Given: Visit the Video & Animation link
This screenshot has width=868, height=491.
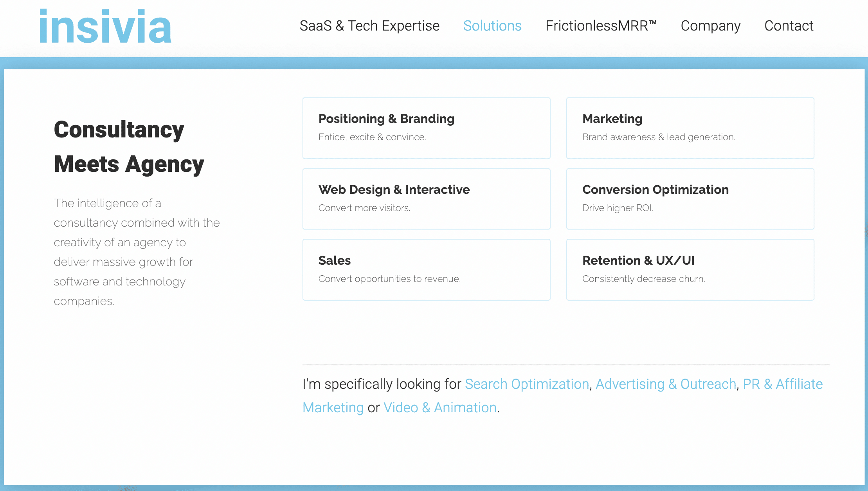Looking at the screenshot, I should click(x=440, y=408).
